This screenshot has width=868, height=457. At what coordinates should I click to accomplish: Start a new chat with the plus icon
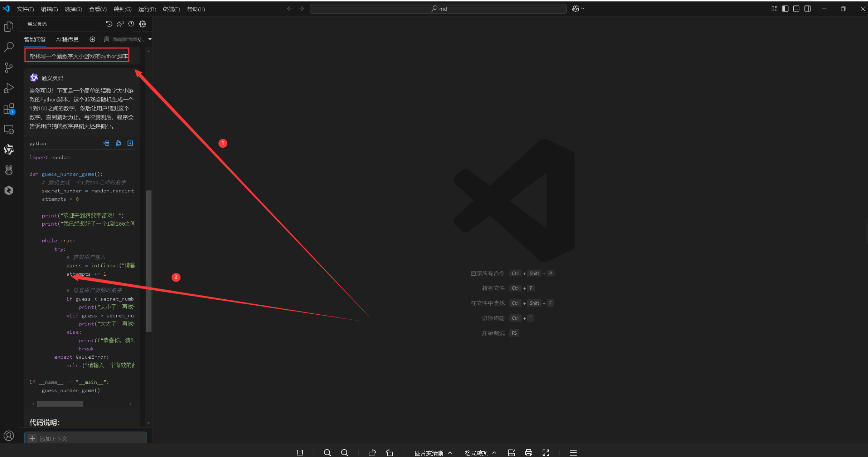point(92,39)
